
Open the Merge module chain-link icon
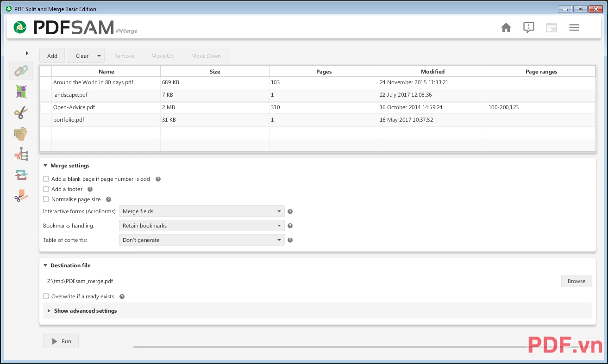tap(21, 71)
